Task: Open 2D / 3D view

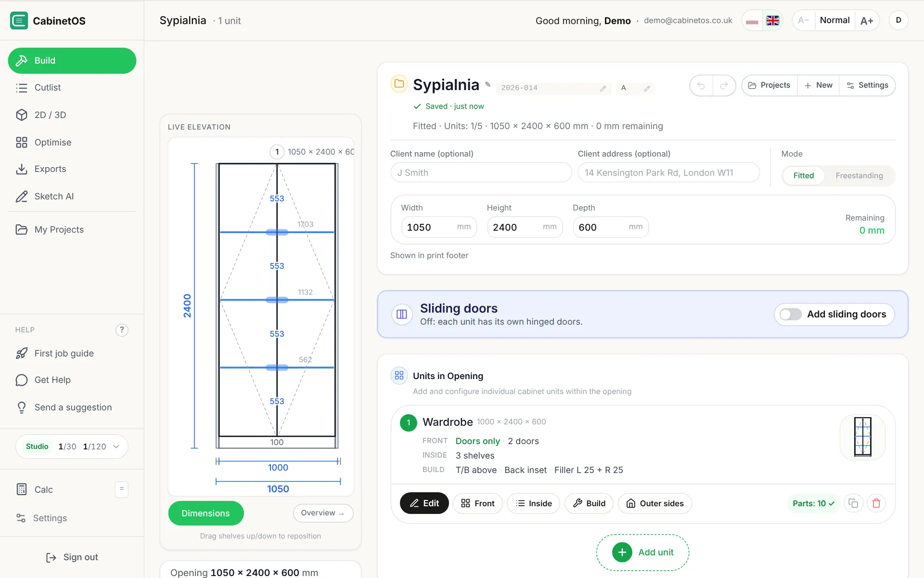Action: point(72,115)
